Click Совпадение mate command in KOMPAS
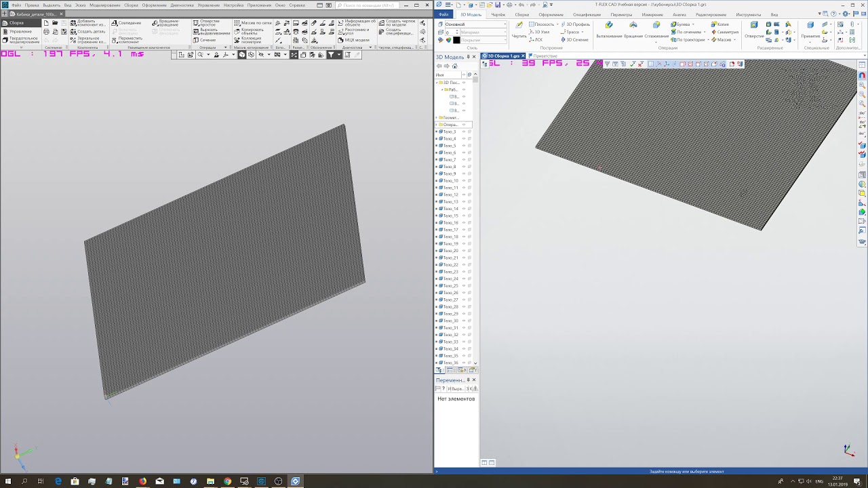 tap(127, 23)
